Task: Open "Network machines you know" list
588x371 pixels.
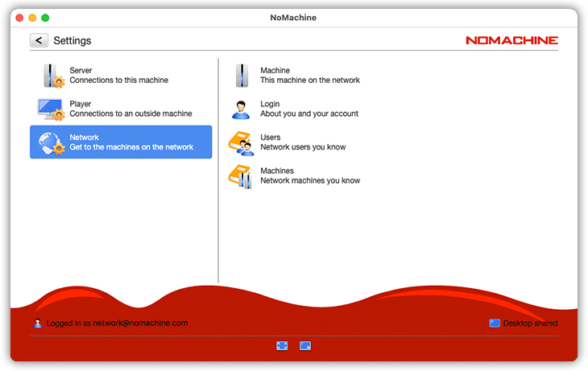Action: 309,181
